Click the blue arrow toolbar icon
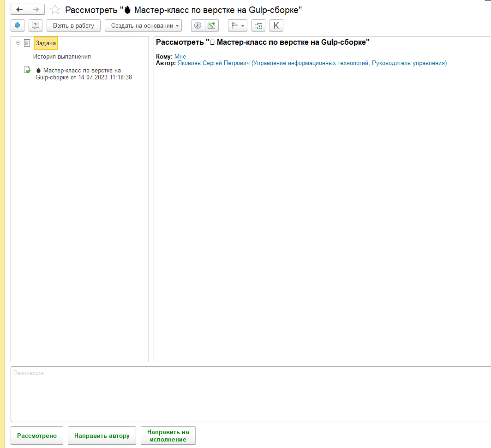 tap(18, 25)
